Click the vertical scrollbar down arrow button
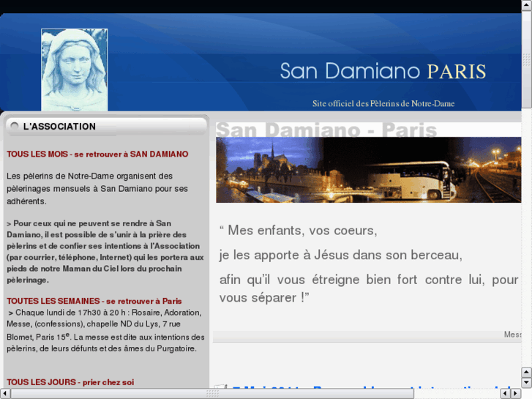532x399 pixels. click(x=526, y=382)
